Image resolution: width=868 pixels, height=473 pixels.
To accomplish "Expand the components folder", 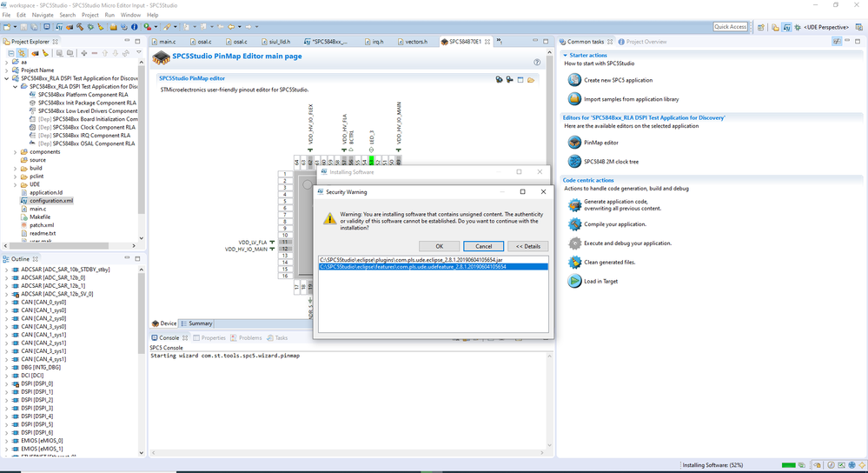I will click(x=15, y=152).
